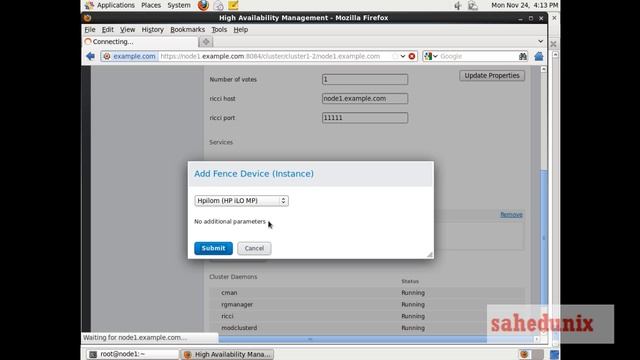Click the search binoculars icon
The image size is (640, 360).
(x=522, y=56)
